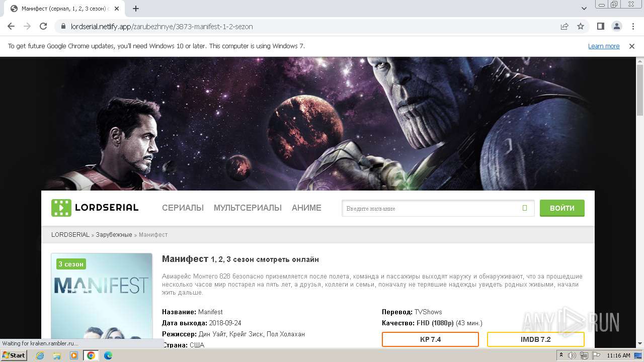Click the page scrollbar up arrow
Image resolution: width=644 pixels, height=362 pixels.
639,61
